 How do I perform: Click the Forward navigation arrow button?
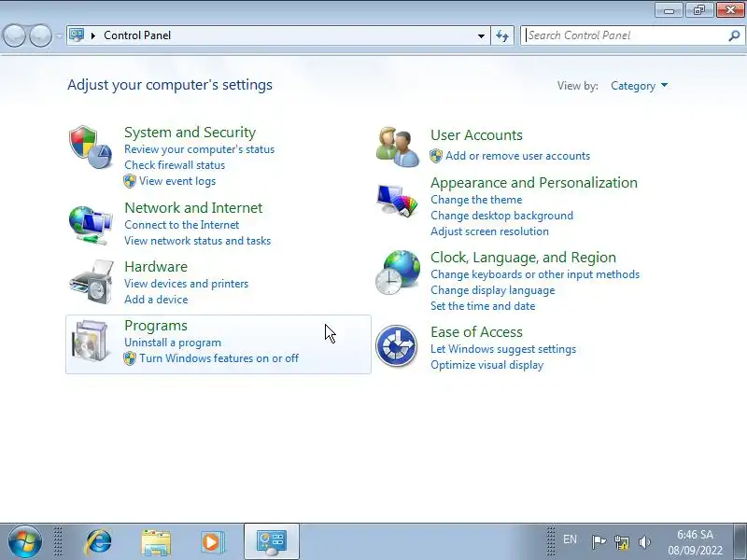[x=40, y=35]
